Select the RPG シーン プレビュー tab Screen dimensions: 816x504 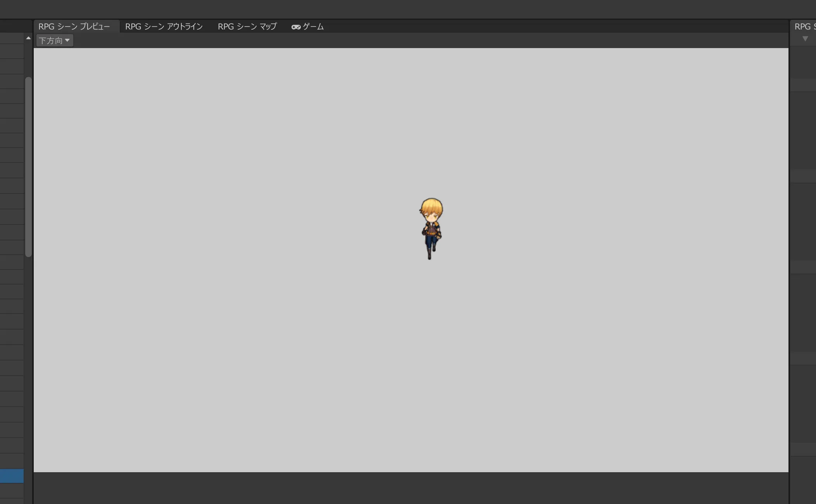pyautogui.click(x=74, y=26)
